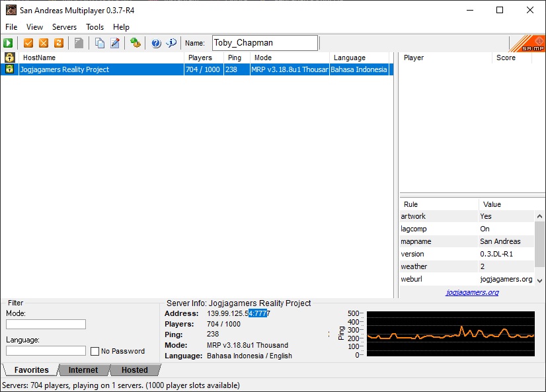546x392 pixels.
Task: Click the weather rule row
Action: pyautogui.click(x=467, y=266)
